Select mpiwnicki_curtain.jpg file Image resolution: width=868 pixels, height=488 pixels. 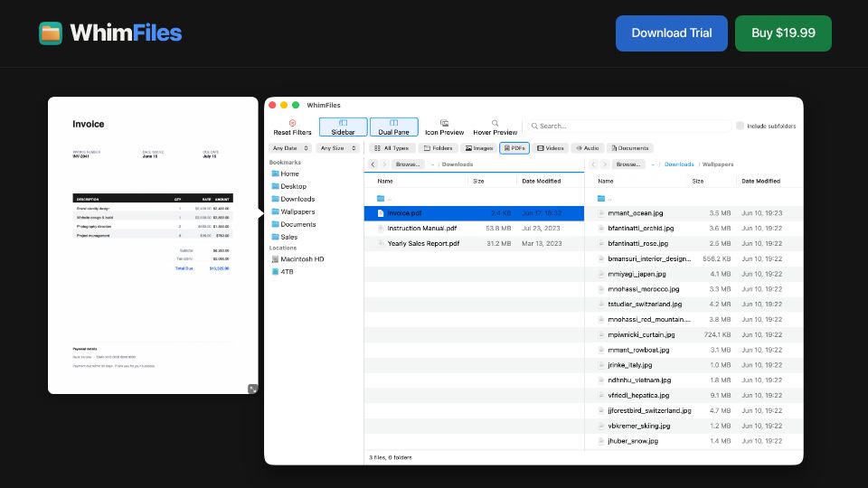pos(694,334)
